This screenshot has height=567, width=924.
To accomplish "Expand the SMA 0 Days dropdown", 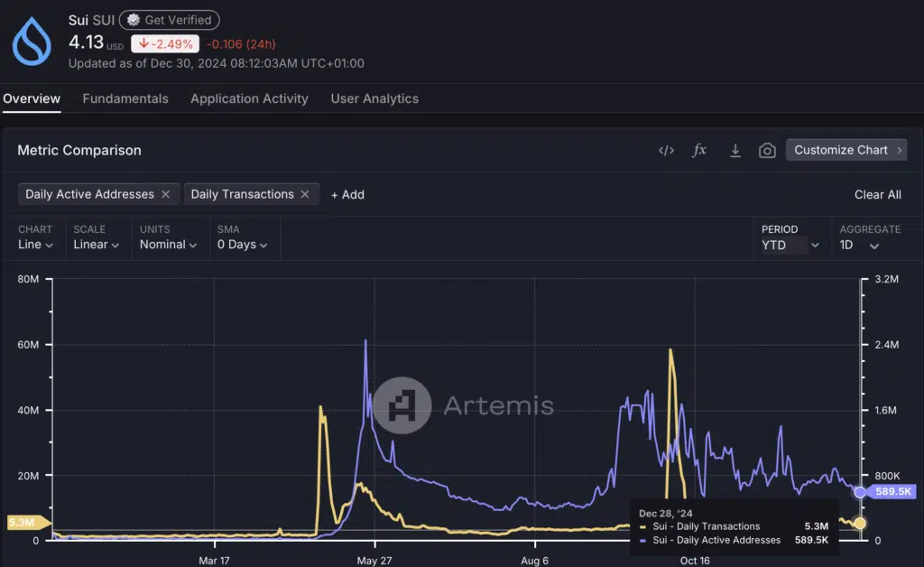I will pyautogui.click(x=242, y=244).
